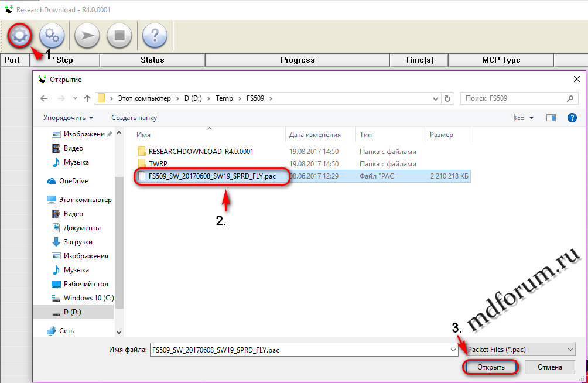
Task: Click navigation pane scroll up arrow
Action: pos(119,132)
